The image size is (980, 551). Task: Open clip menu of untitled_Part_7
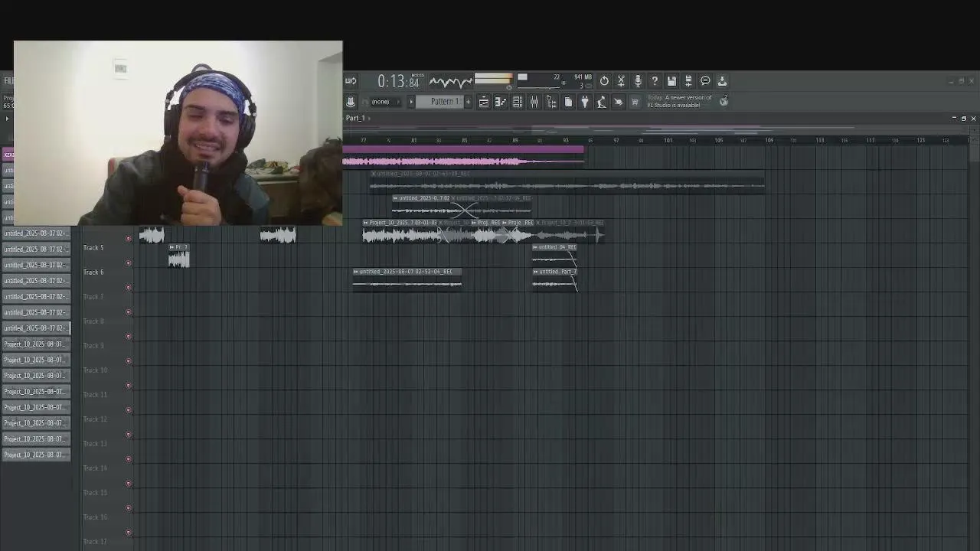(536, 272)
